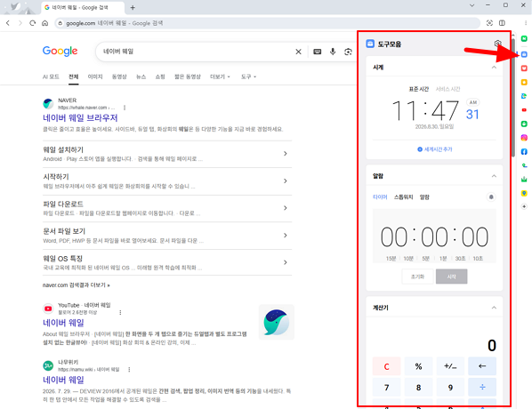Screen dimensions: 532x409
Task: Collapse the 계산기 section
Action: click(494, 308)
